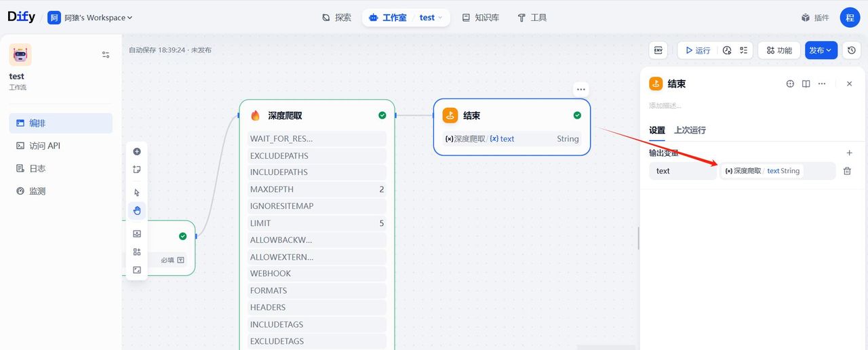Open 日志 in the sidebar
Image resolution: width=868 pixels, height=350 pixels.
click(x=61, y=168)
